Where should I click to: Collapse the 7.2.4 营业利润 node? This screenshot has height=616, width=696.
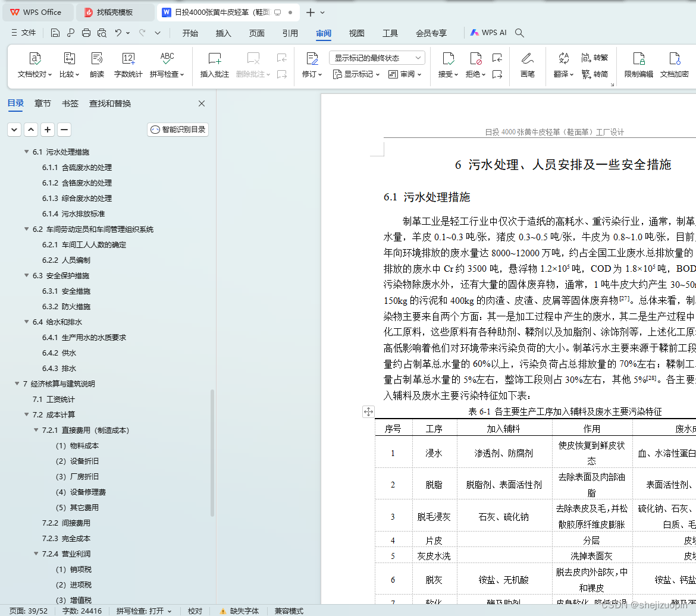pyautogui.click(x=36, y=554)
